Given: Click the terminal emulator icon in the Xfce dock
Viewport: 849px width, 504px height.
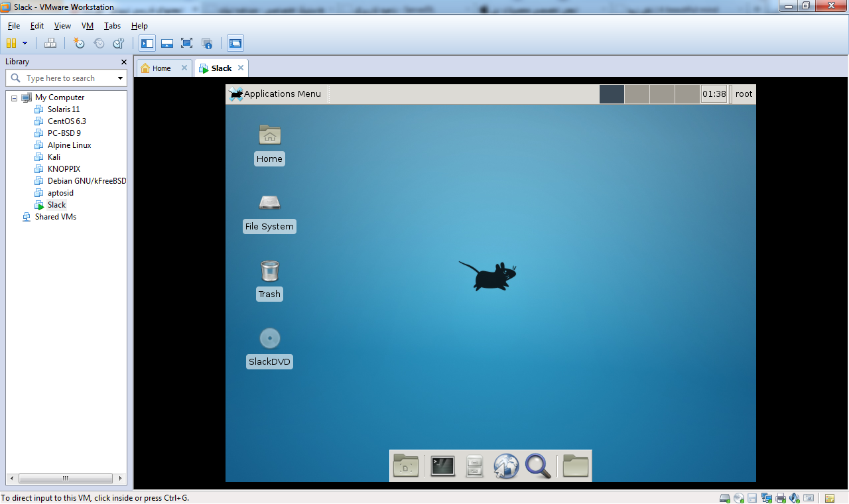Looking at the screenshot, I should click(442, 466).
